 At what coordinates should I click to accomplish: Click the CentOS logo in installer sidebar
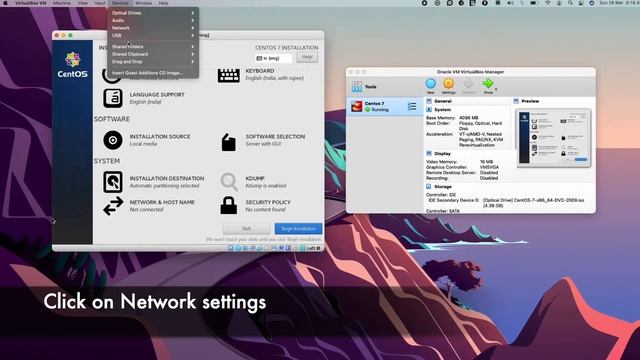pos(72,65)
